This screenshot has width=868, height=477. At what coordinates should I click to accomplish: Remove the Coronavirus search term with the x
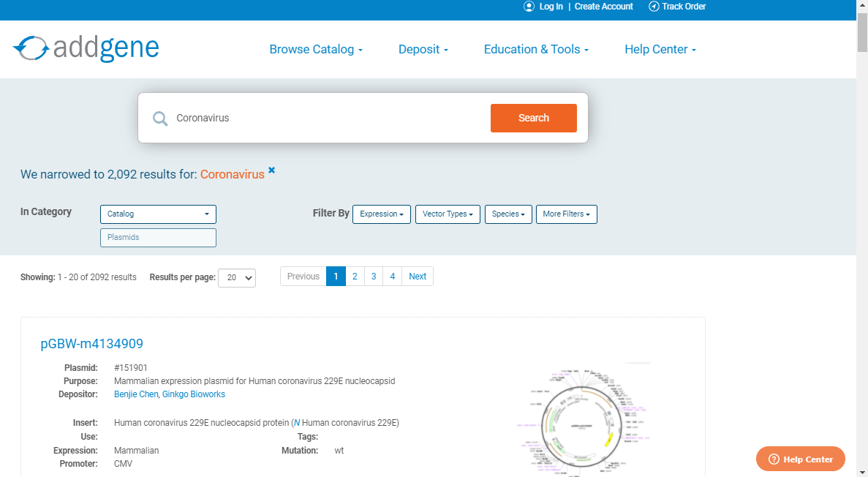(x=272, y=170)
